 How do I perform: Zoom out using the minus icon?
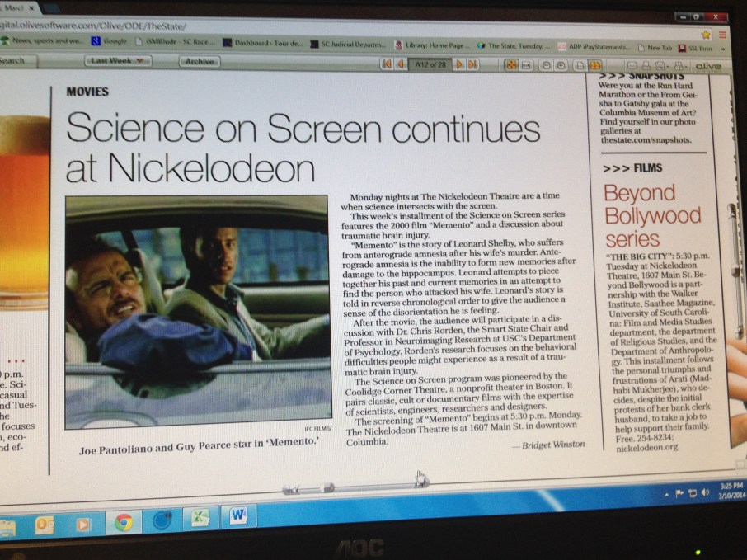(x=547, y=65)
